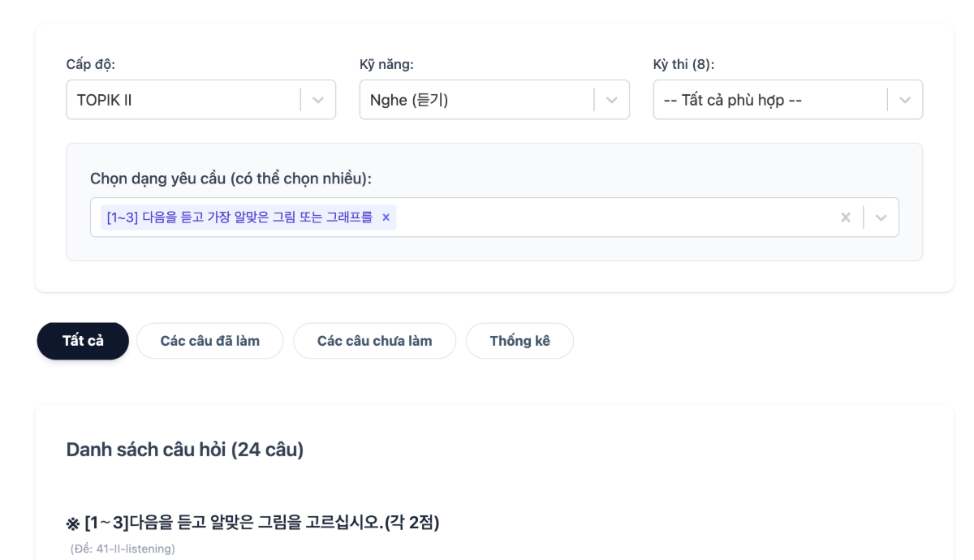Clear all selected request types
The height and width of the screenshot is (560, 974).
(845, 218)
